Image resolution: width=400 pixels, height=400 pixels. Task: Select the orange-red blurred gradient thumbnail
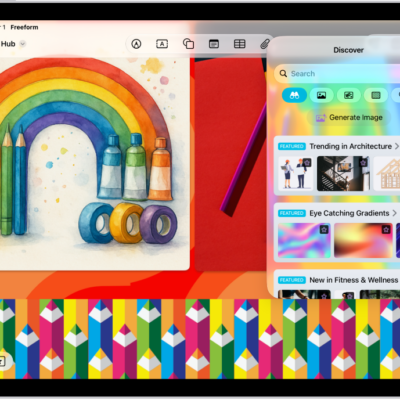tap(363, 240)
